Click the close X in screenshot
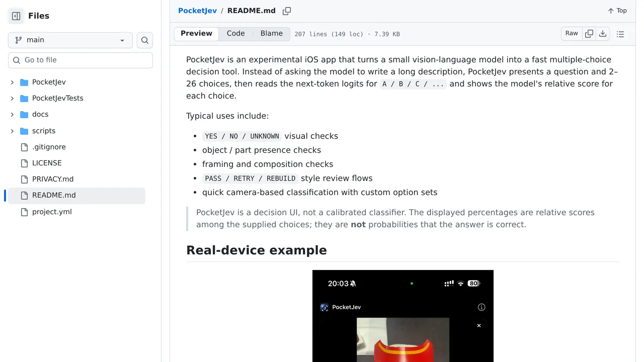644x362 pixels. [x=479, y=326]
